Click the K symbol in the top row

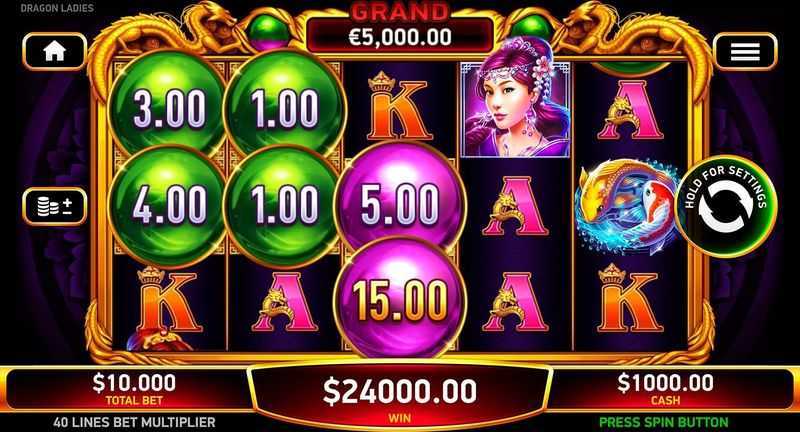400,106
